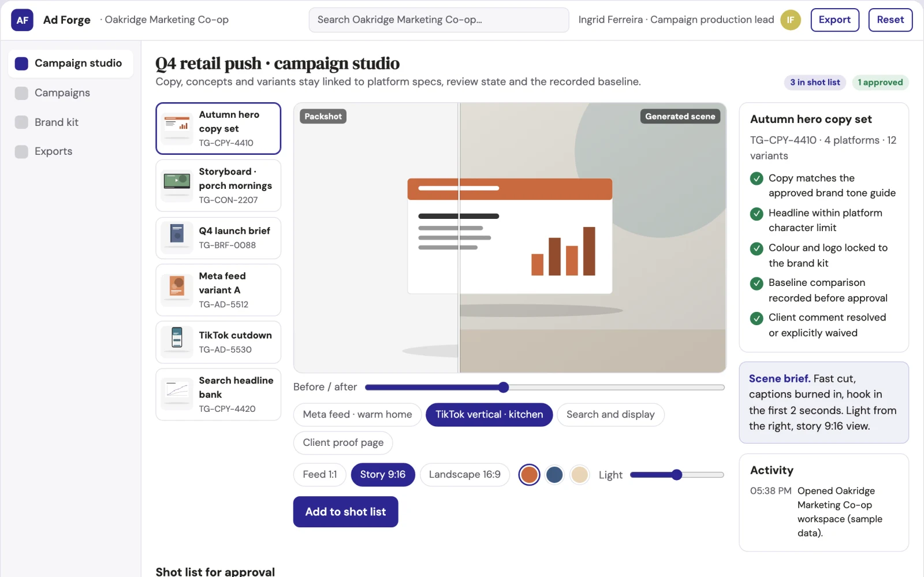Toggle check for Client comment resolved

click(x=757, y=318)
